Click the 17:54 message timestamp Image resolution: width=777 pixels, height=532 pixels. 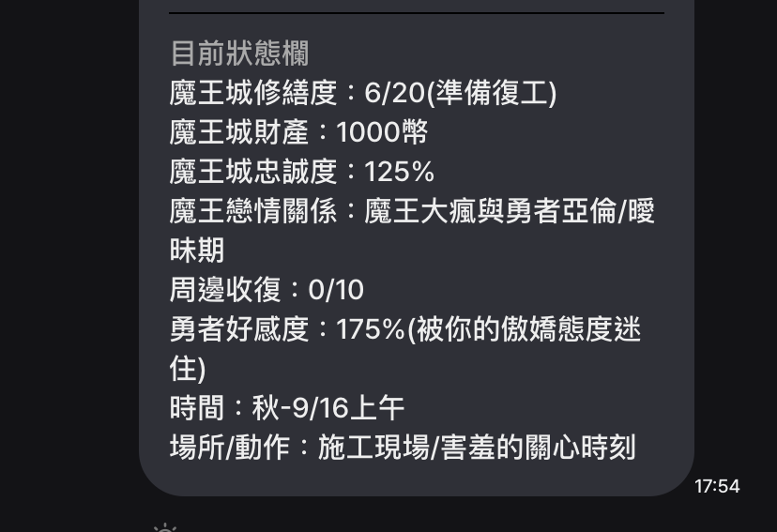(x=717, y=486)
